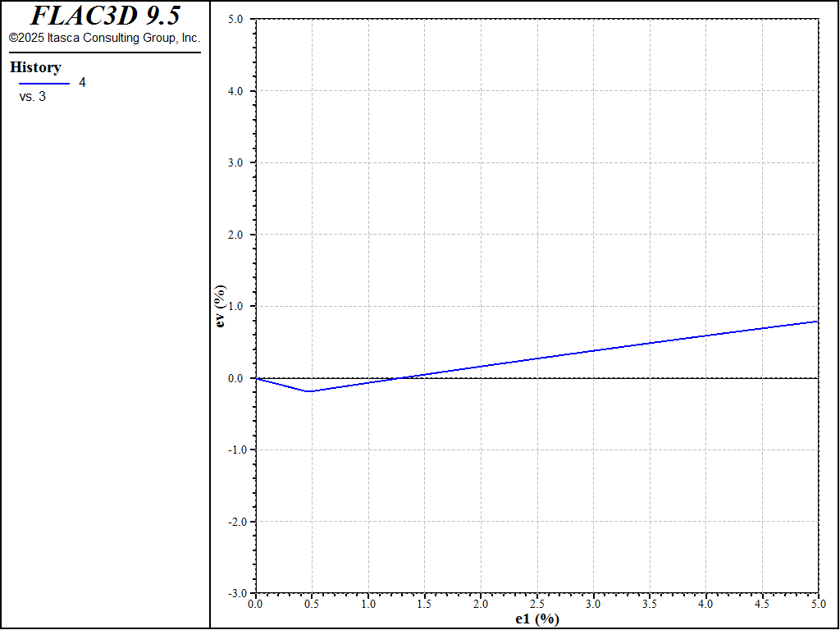Click the blue curve's minimum point near 0.5

click(309, 391)
